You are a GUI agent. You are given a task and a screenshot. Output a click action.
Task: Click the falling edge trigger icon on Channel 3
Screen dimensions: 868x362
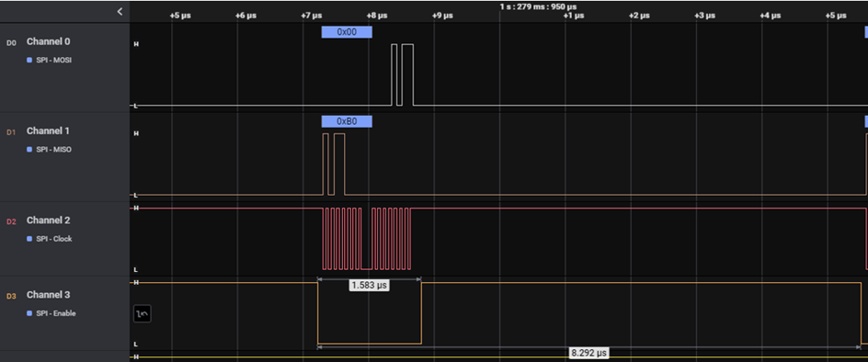coord(143,314)
